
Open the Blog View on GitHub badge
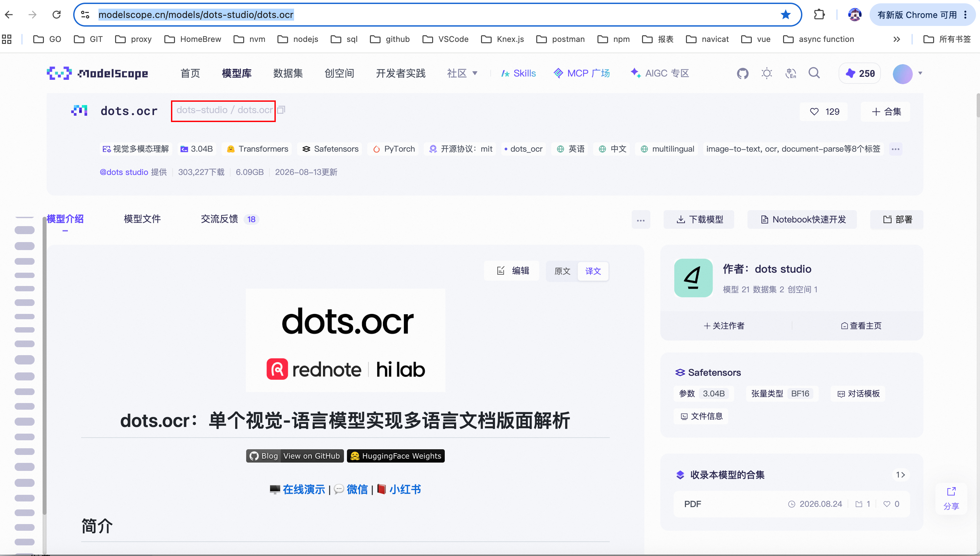tap(295, 456)
